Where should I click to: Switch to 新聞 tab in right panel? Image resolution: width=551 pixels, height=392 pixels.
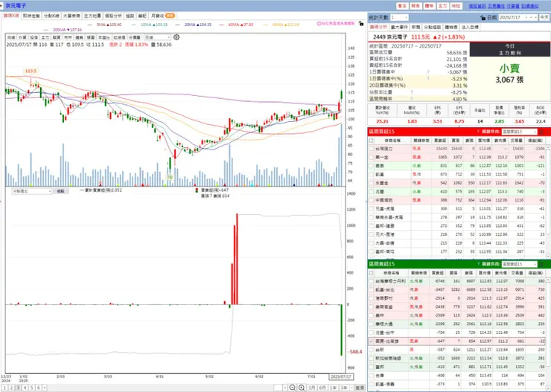(415, 27)
